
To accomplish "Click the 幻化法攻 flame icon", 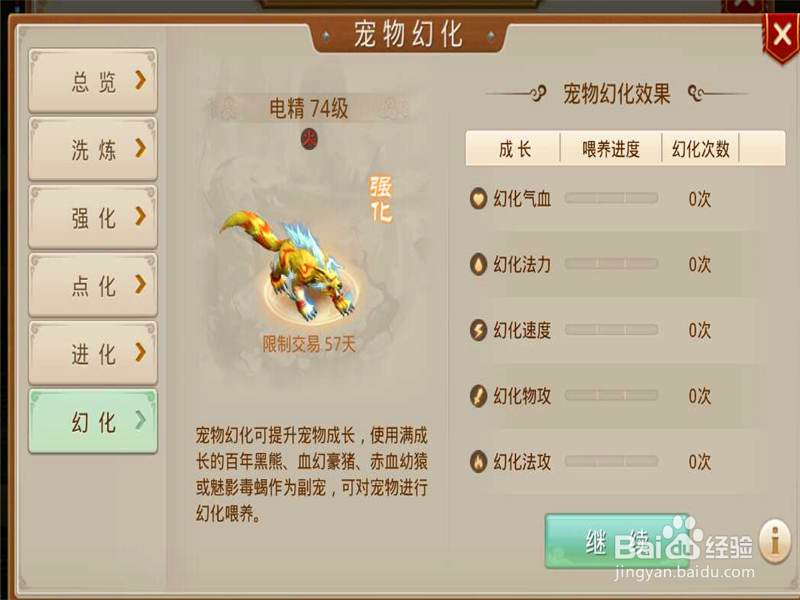I will coord(478,462).
